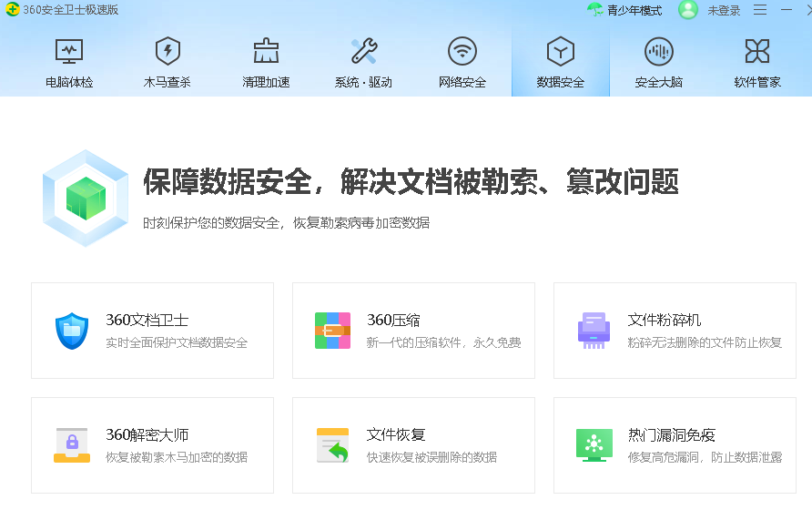The width and height of the screenshot is (812, 510).
Task: Select the 电脑体检 tab label
Action: coord(69,82)
